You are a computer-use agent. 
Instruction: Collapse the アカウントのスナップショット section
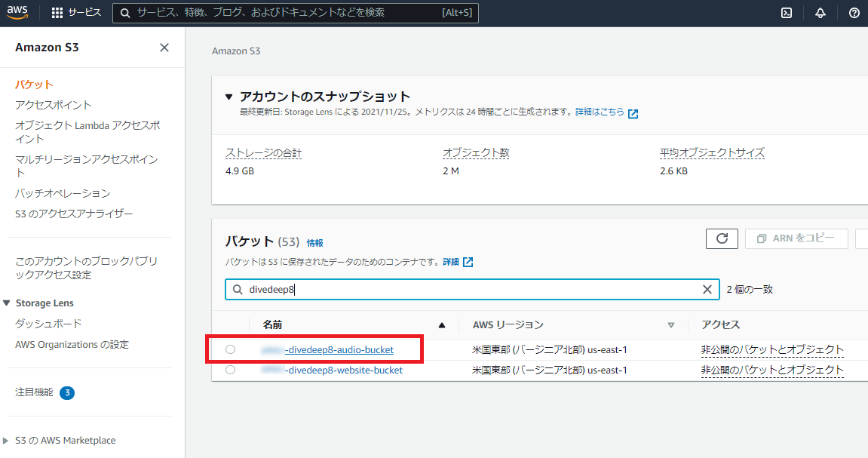click(229, 97)
